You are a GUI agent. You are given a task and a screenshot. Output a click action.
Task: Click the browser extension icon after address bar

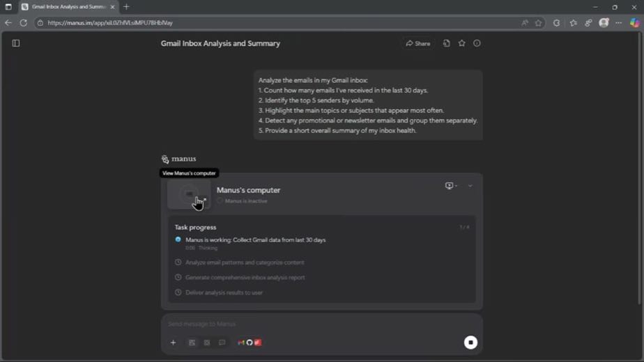click(x=556, y=23)
